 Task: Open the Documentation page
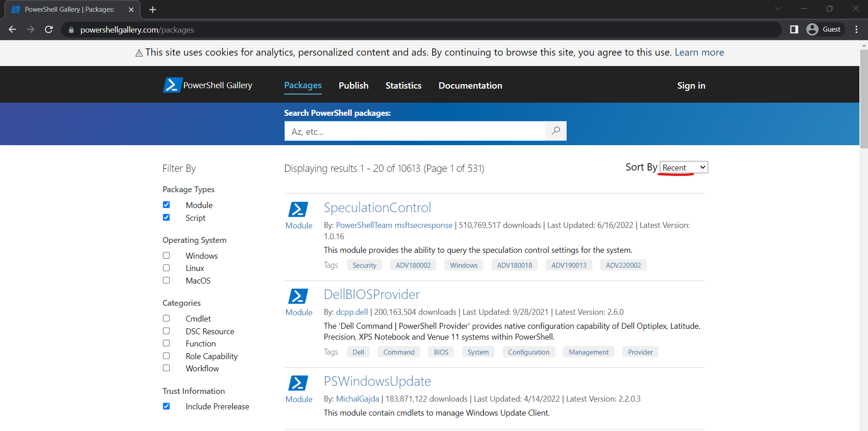[x=470, y=85]
